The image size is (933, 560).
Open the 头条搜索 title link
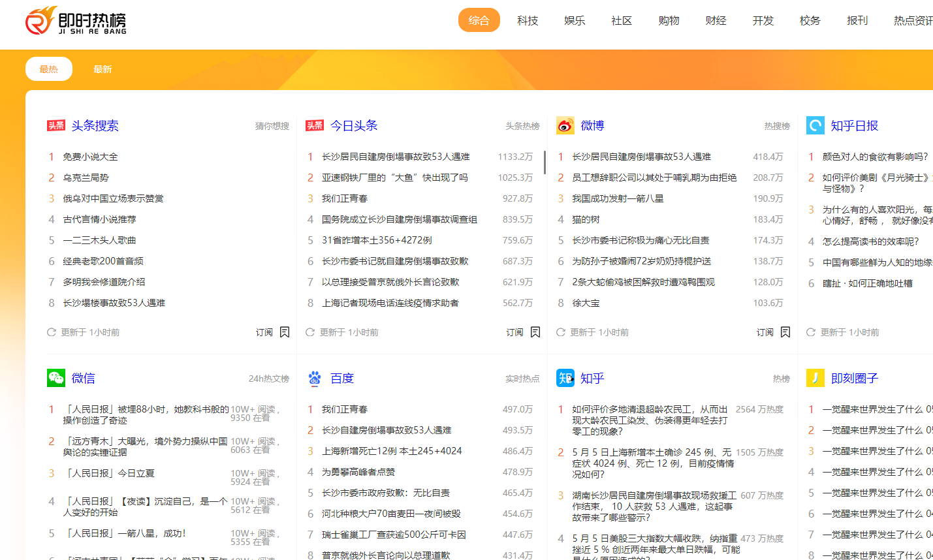pyautogui.click(x=95, y=125)
